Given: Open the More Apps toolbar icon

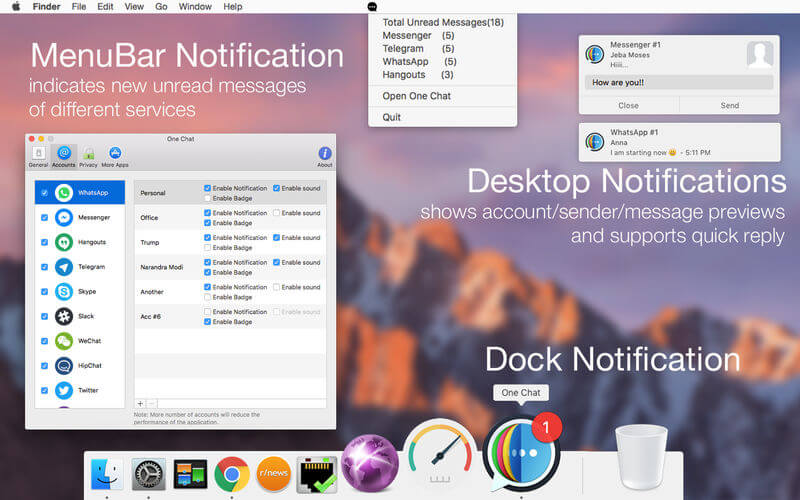Looking at the screenshot, I should pyautogui.click(x=115, y=153).
